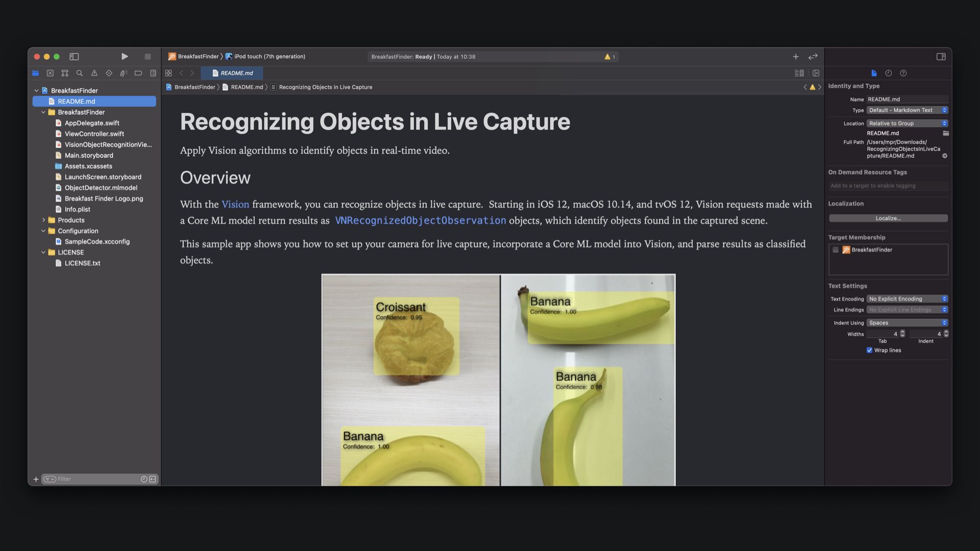The image size is (980, 551).
Task: Open ViewController.swift in the navigator
Action: pos(94,134)
